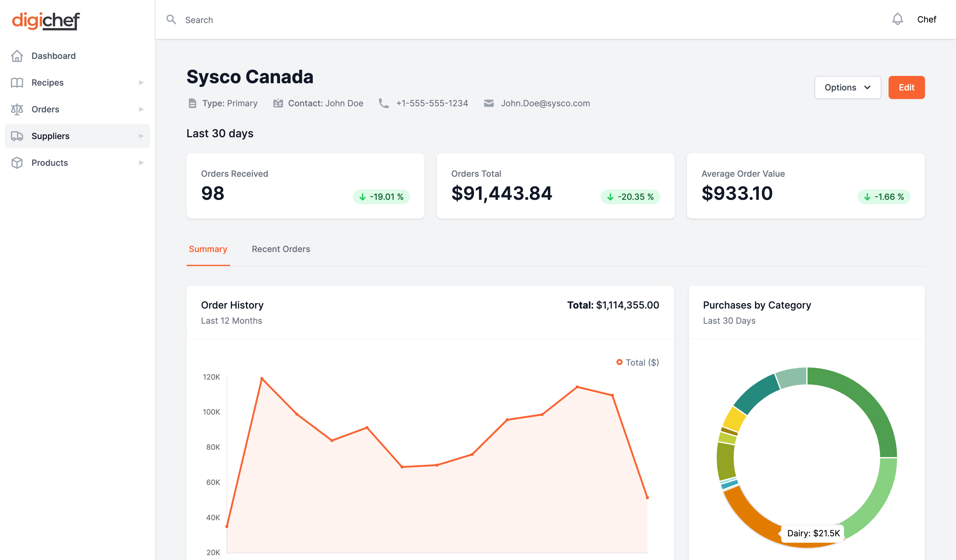Open notifications bell icon
956x560 pixels.
897,19
